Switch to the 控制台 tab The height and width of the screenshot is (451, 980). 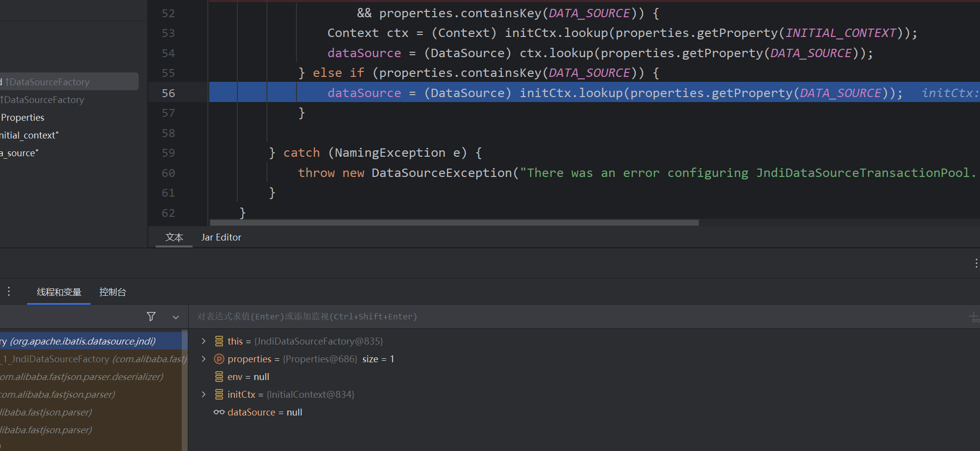coord(113,292)
